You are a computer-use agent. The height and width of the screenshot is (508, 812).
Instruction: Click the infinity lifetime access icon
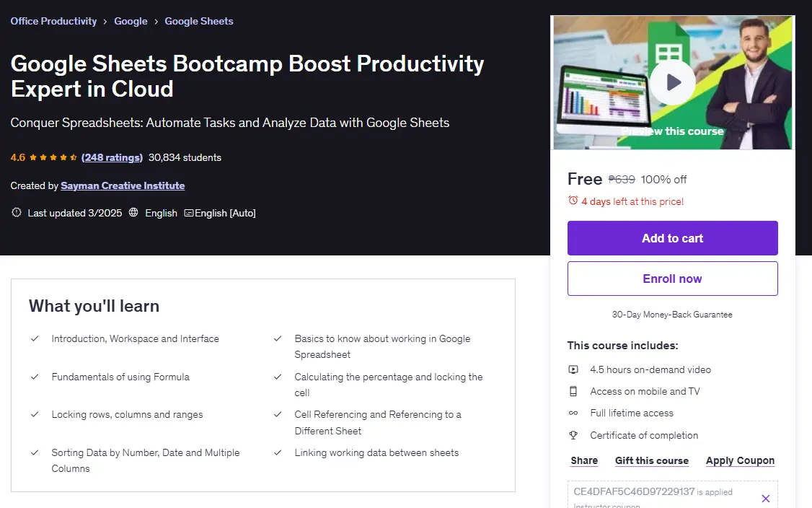point(573,413)
